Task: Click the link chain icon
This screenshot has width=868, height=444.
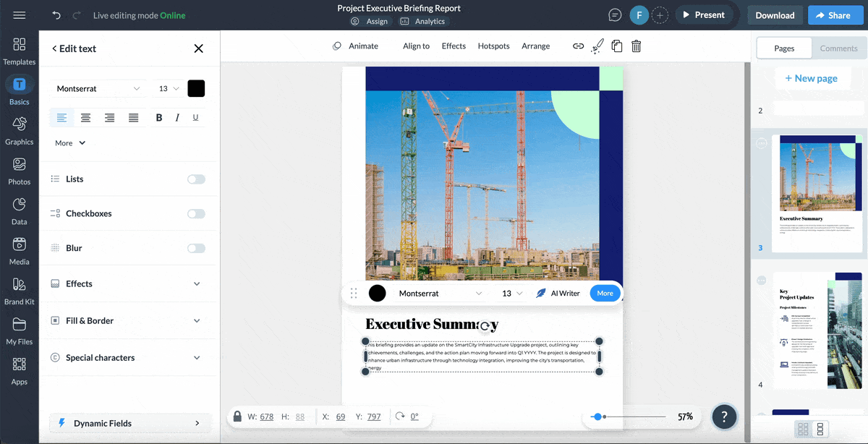Action: (x=578, y=46)
